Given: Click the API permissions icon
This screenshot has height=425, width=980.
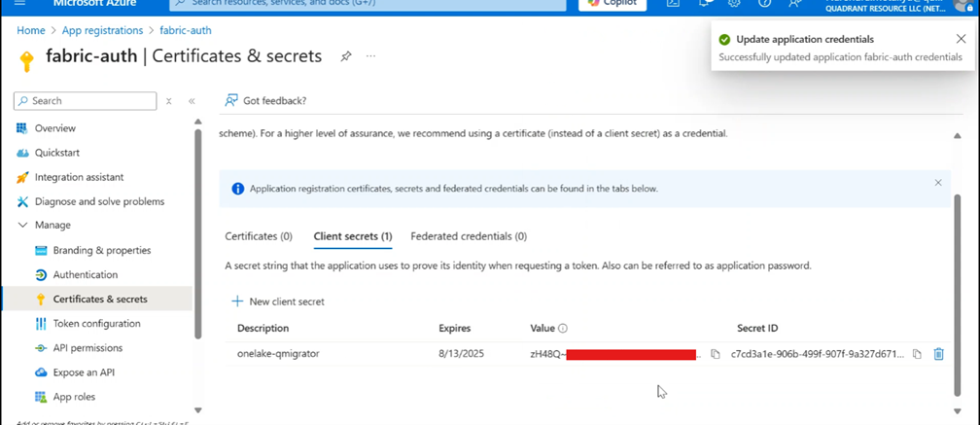Looking at the screenshot, I should [41, 348].
